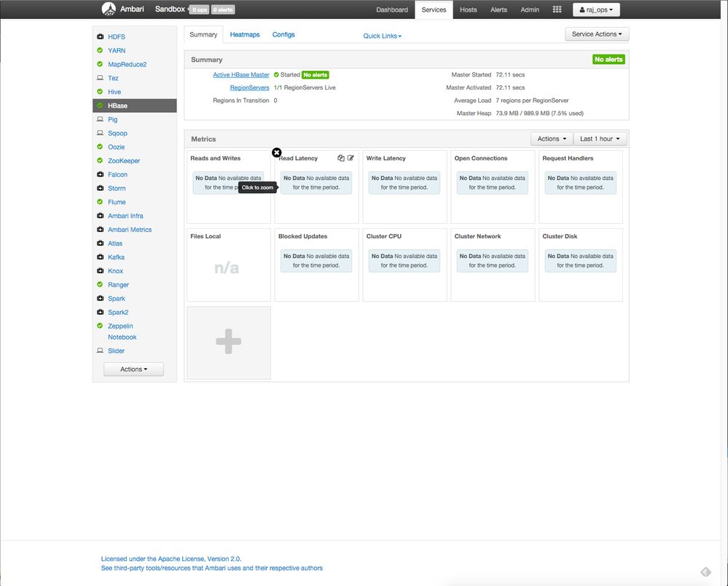Screen dimensions: 728x586
Task: Click the edit pencil icon on Read Latency widget
Action: (x=351, y=158)
